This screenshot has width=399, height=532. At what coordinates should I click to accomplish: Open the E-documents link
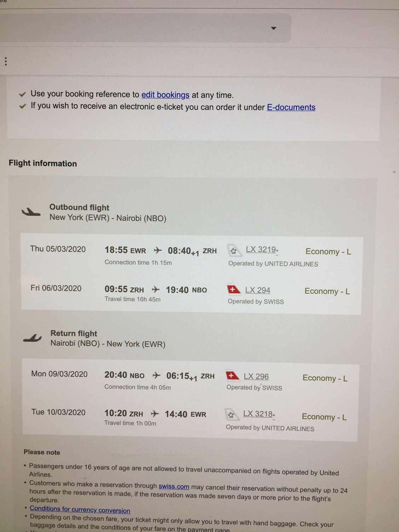click(x=291, y=107)
